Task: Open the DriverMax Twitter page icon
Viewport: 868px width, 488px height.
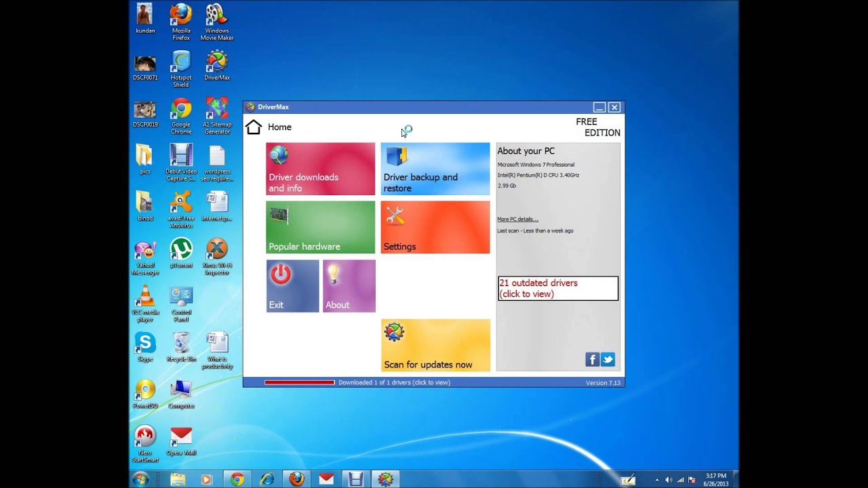Action: point(608,359)
